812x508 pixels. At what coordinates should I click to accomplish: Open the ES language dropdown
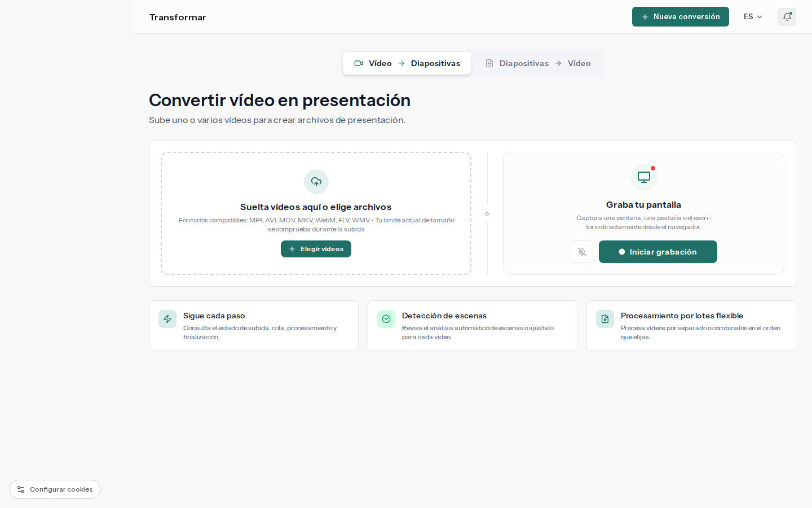[753, 17]
